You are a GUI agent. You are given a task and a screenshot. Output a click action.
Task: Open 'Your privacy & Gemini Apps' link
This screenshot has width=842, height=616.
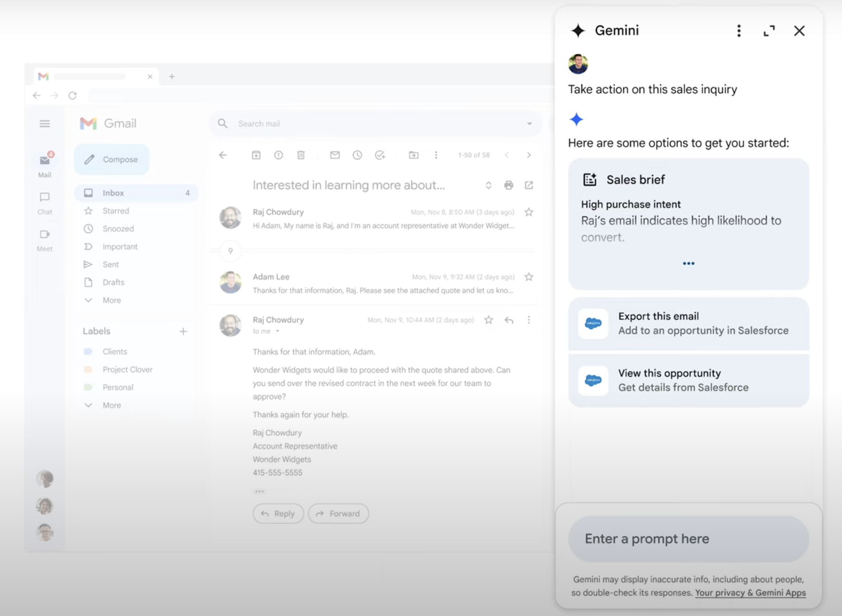click(750, 592)
